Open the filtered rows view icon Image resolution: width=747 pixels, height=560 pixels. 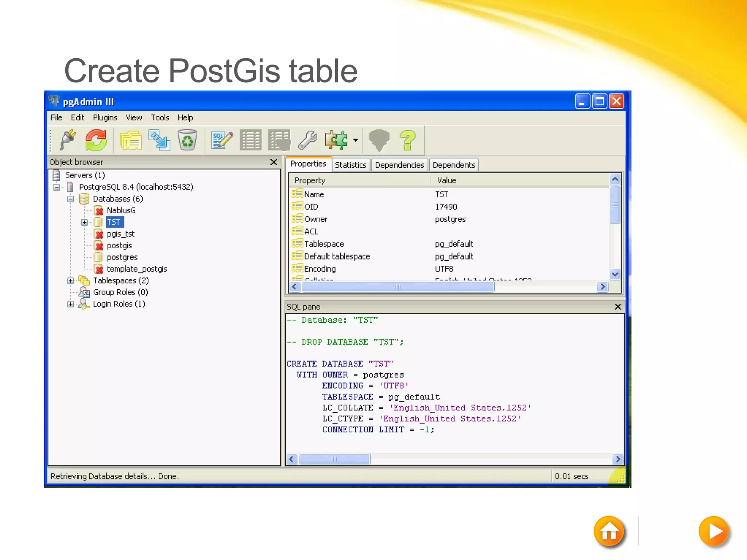click(x=279, y=140)
